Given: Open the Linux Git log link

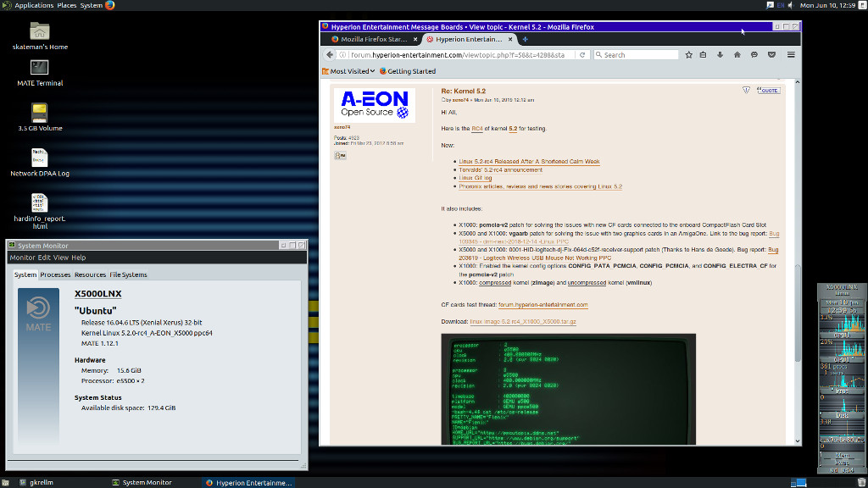Looking at the screenshot, I should coord(475,178).
